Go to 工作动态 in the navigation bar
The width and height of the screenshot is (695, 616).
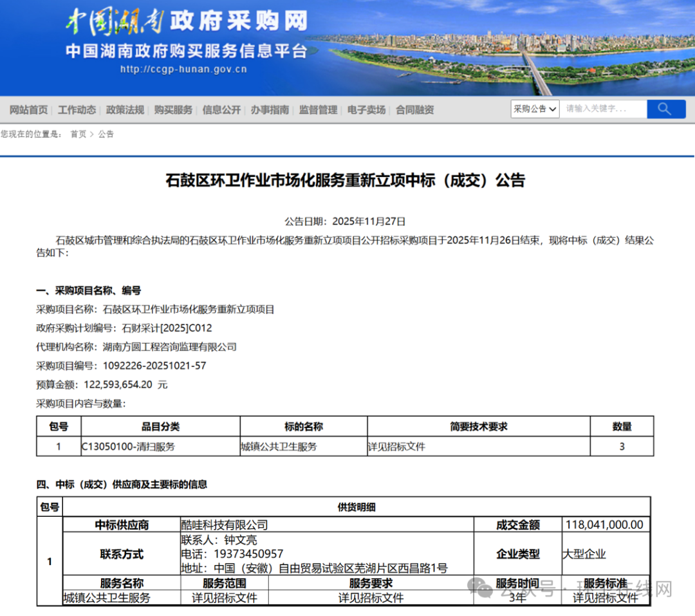coord(77,110)
